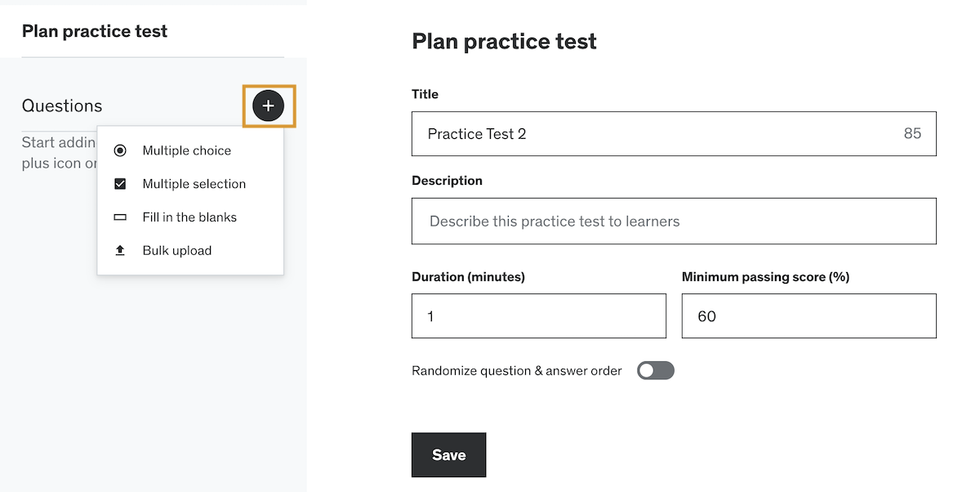The width and height of the screenshot is (980, 492).
Task: Click the checked box beside Multiple selection
Action: [119, 183]
